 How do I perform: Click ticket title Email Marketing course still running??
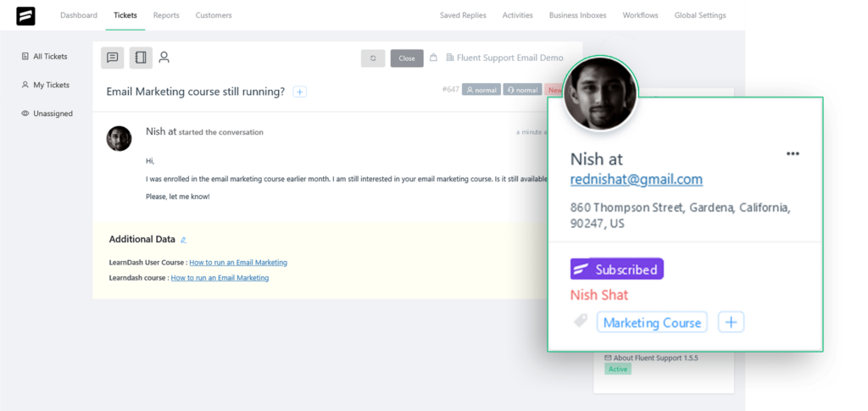196,92
